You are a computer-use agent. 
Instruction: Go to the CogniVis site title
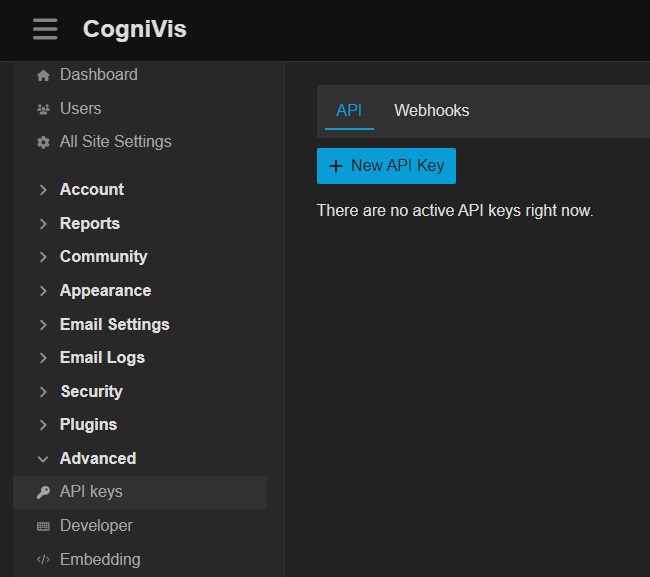pos(134,30)
